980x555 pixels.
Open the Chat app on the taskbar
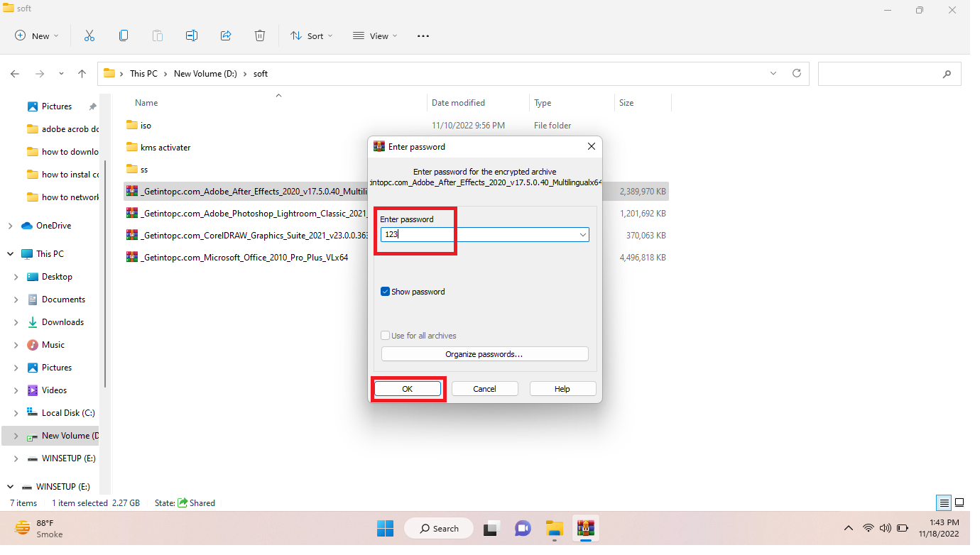point(523,528)
